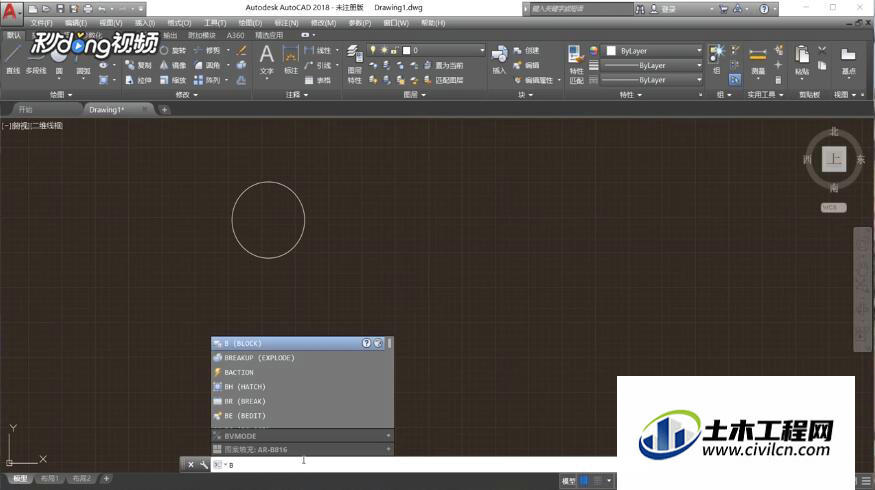The image size is (875, 490).
Task: Toggle grid display in status bar
Action: (x=584, y=481)
